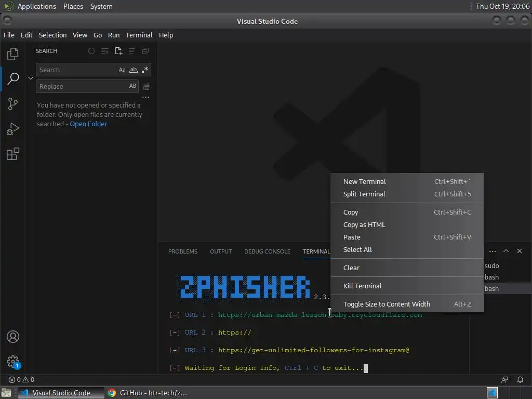532x399 pixels.
Task: Select Paste in the context menu
Action: 407,237
